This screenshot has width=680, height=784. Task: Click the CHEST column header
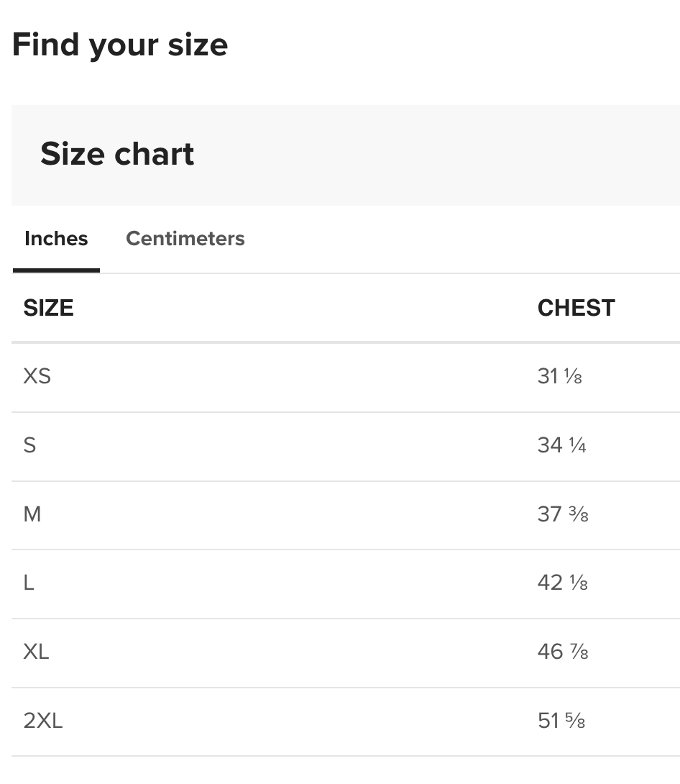576,308
